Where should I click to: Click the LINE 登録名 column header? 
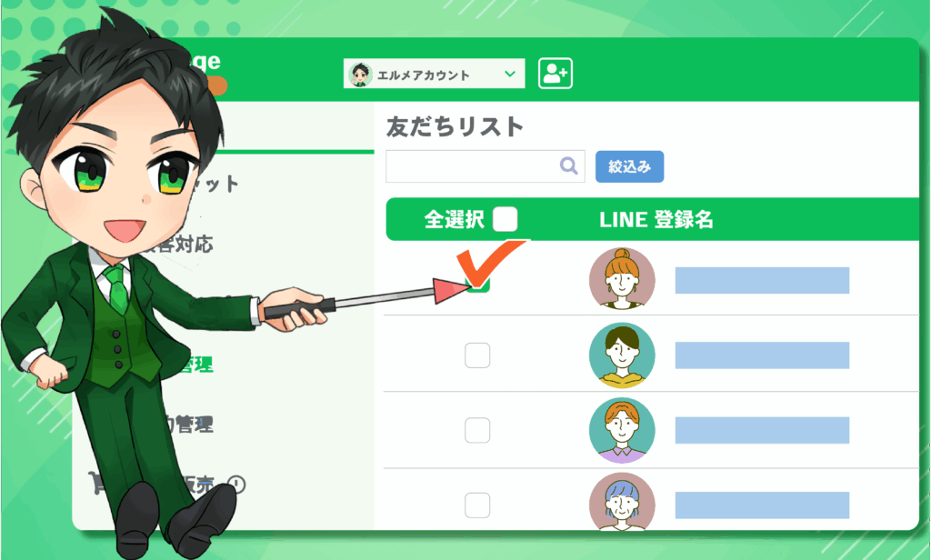(656, 220)
